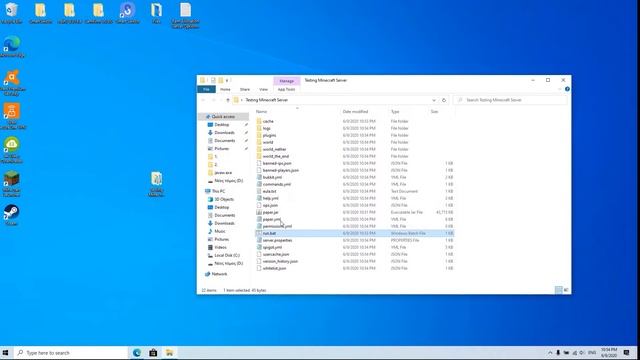Open the Windows Start menu
Screen dimensions: 640x360
[x=5, y=353]
